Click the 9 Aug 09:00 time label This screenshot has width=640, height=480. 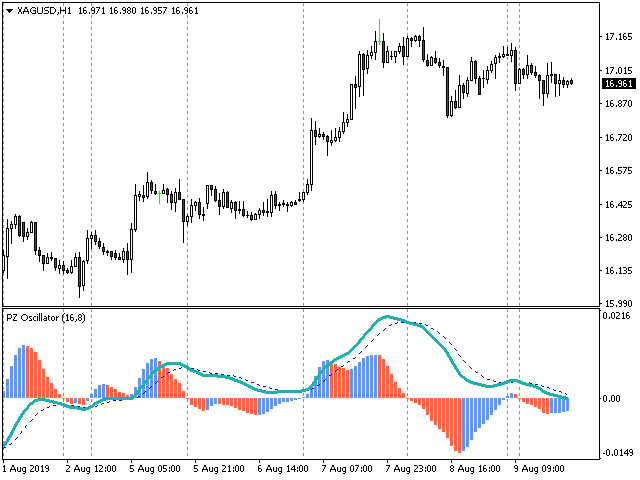click(539, 469)
